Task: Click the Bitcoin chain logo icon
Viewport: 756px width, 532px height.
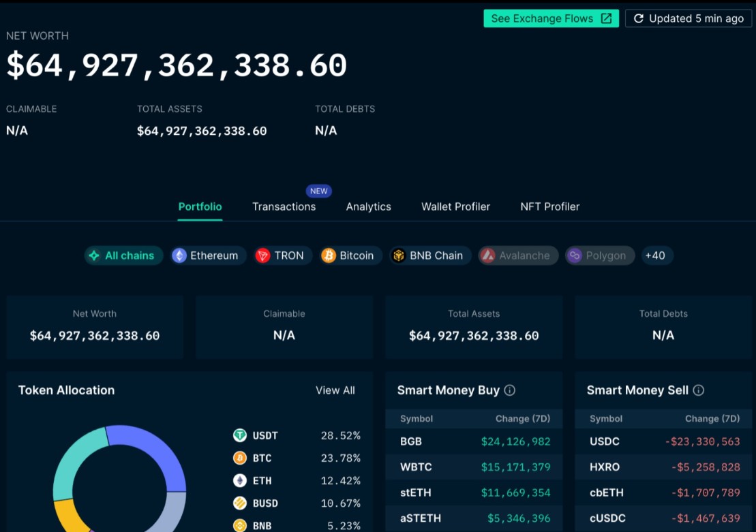Action: 329,255
